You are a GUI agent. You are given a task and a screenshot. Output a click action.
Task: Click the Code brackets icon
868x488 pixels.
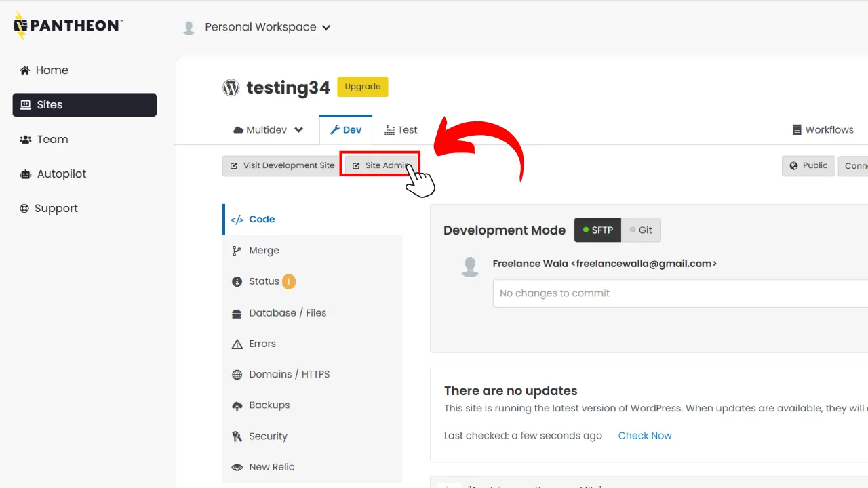coord(237,220)
